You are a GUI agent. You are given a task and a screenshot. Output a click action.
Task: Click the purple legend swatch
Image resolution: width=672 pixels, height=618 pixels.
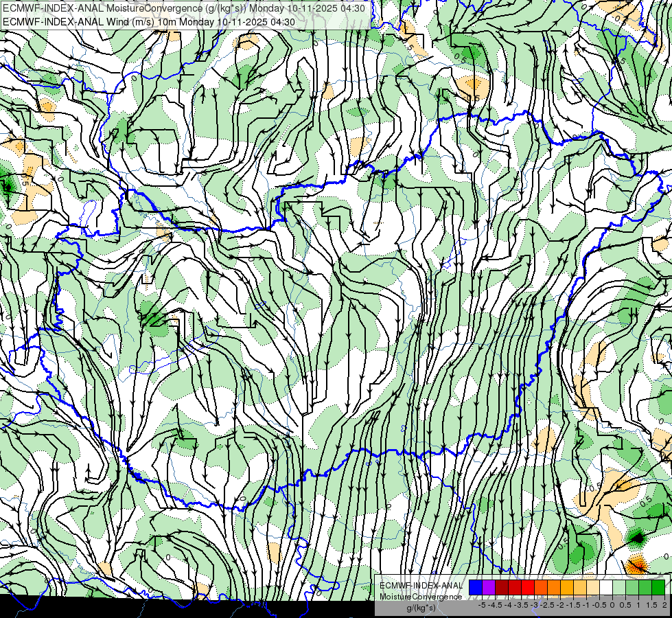489,587
